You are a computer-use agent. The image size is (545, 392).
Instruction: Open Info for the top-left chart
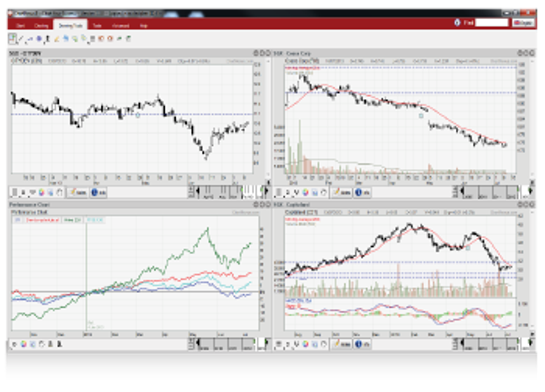pos(98,192)
